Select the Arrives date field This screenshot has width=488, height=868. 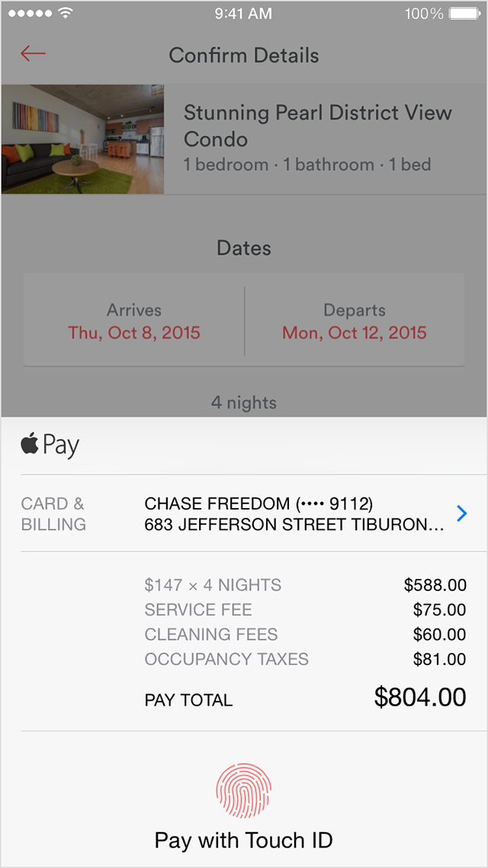coord(134,321)
